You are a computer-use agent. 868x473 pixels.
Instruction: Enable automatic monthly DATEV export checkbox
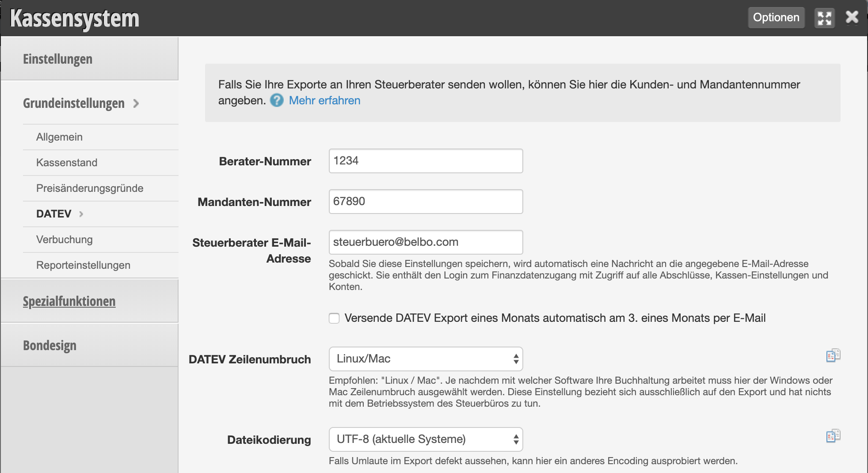334,318
